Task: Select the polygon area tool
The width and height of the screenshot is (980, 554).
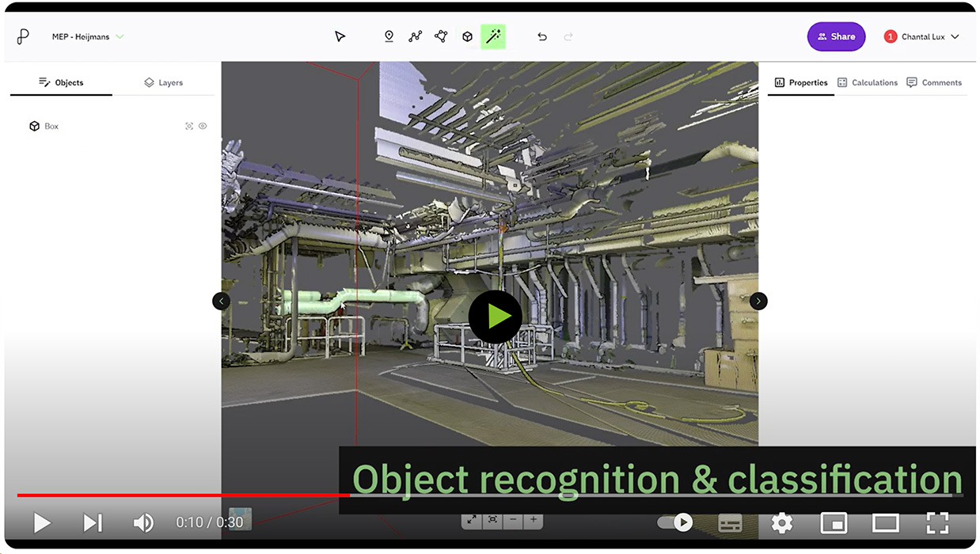Action: pos(441,36)
